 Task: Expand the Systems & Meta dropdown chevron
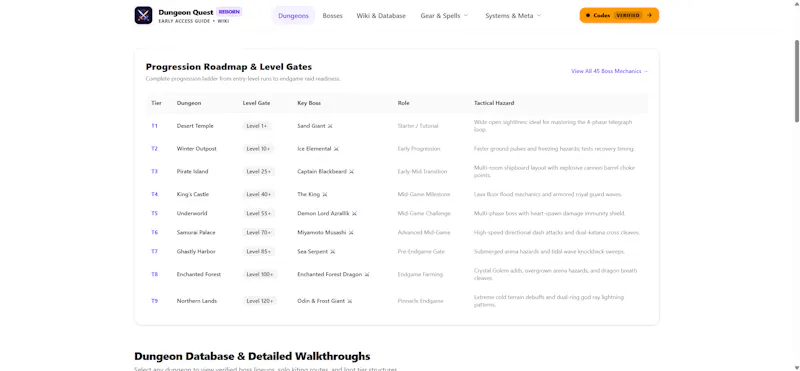[539, 15]
